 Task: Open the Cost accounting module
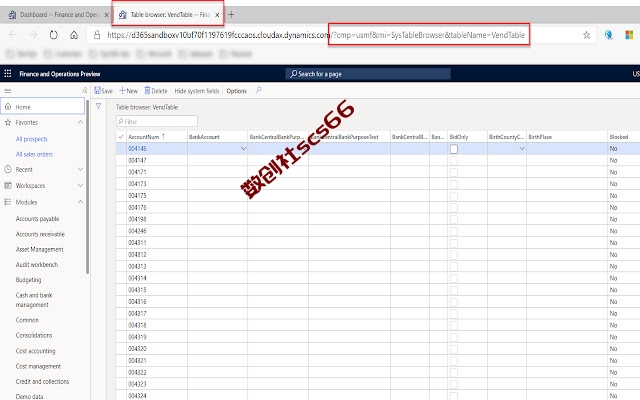coord(36,351)
